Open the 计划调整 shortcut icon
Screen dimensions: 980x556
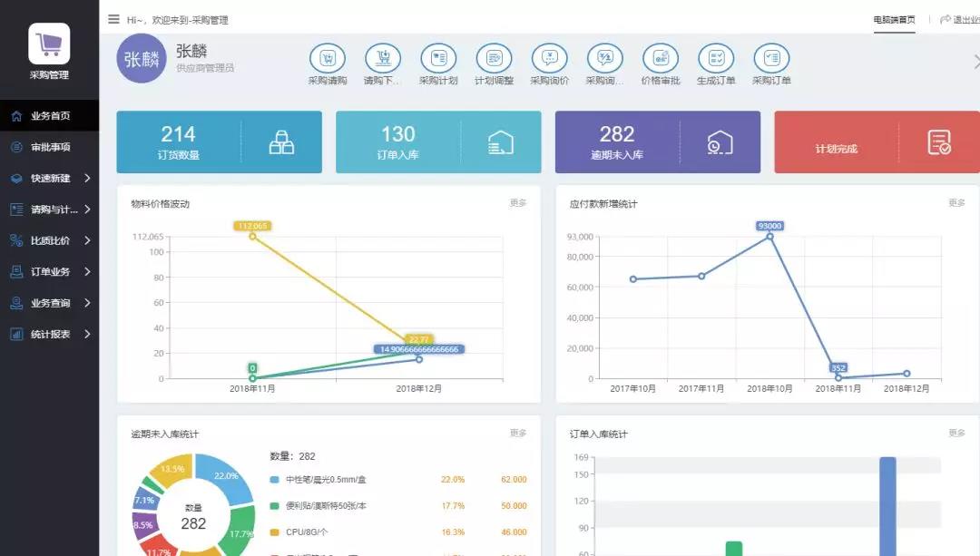pyautogui.click(x=495, y=59)
